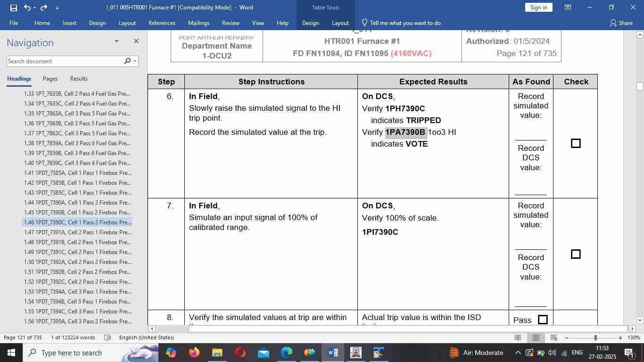Switch to the Insert tab
The width and height of the screenshot is (644, 362).
pos(69,23)
